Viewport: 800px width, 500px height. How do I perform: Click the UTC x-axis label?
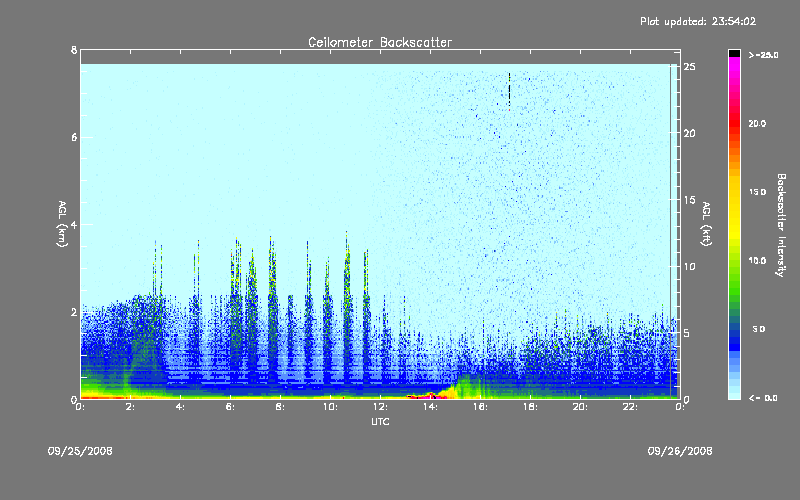pyautogui.click(x=380, y=421)
